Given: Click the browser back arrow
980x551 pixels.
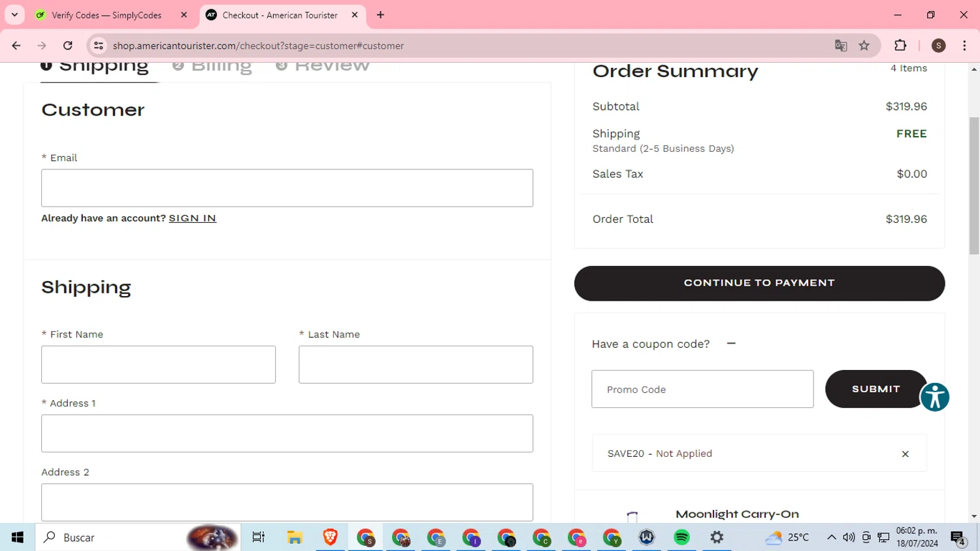Looking at the screenshot, I should (x=16, y=46).
